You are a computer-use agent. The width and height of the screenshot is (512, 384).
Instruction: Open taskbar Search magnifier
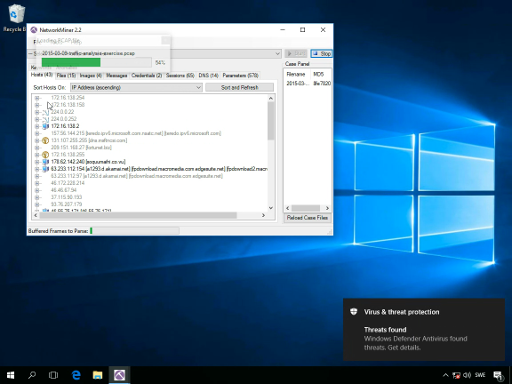click(x=32, y=375)
